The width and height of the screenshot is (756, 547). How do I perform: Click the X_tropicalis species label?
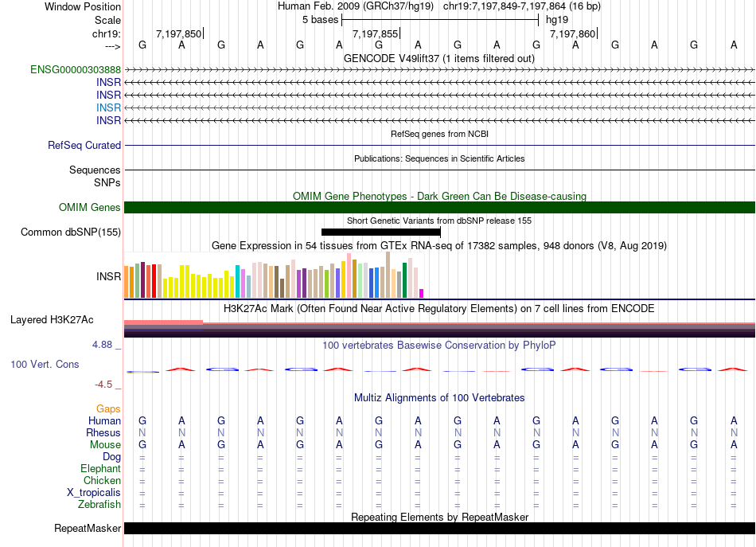pyautogui.click(x=94, y=492)
